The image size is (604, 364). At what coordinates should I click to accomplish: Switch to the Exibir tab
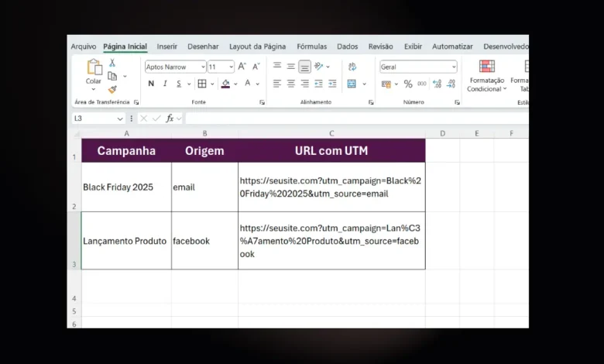pos(413,46)
